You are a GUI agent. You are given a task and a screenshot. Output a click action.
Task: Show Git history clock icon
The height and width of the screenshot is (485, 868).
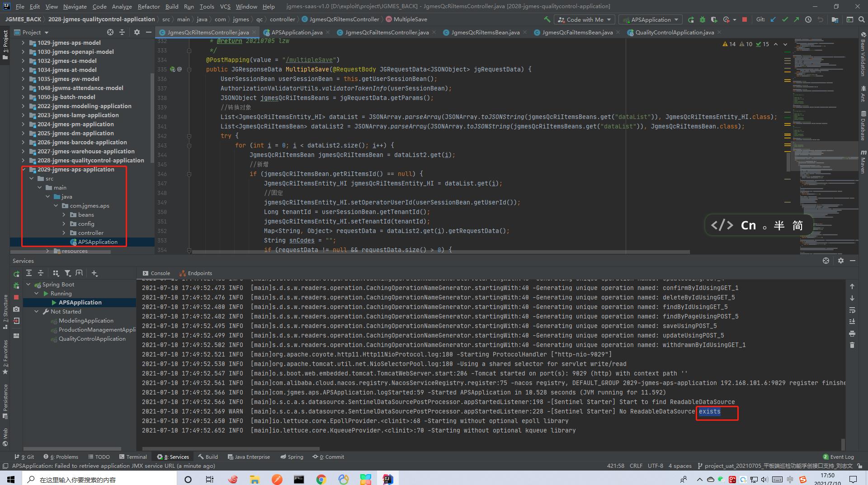click(808, 19)
